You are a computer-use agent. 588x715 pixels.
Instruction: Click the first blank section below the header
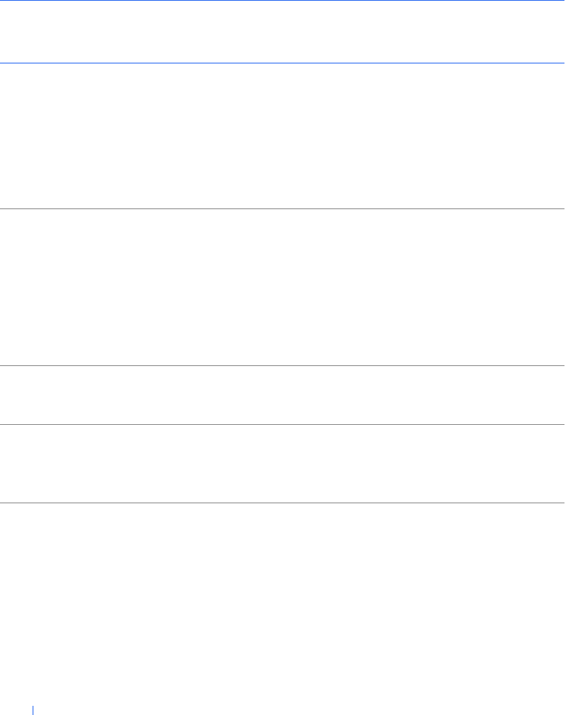pos(281,136)
